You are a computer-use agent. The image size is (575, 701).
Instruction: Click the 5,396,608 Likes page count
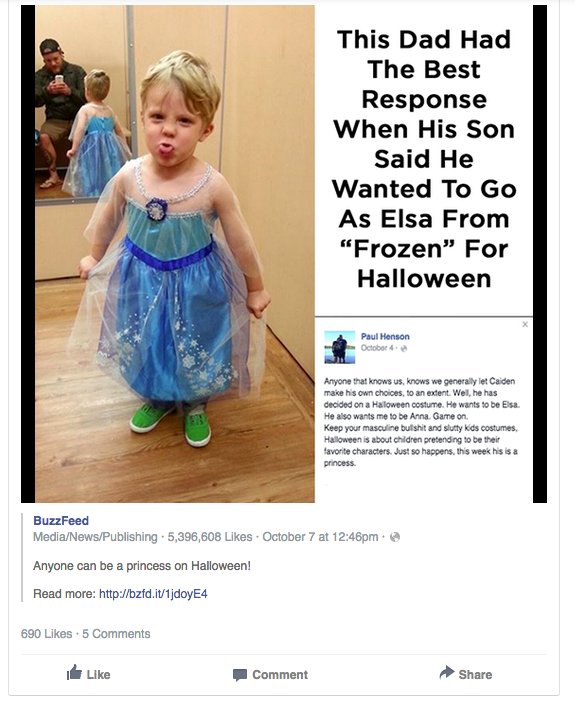(x=210, y=536)
